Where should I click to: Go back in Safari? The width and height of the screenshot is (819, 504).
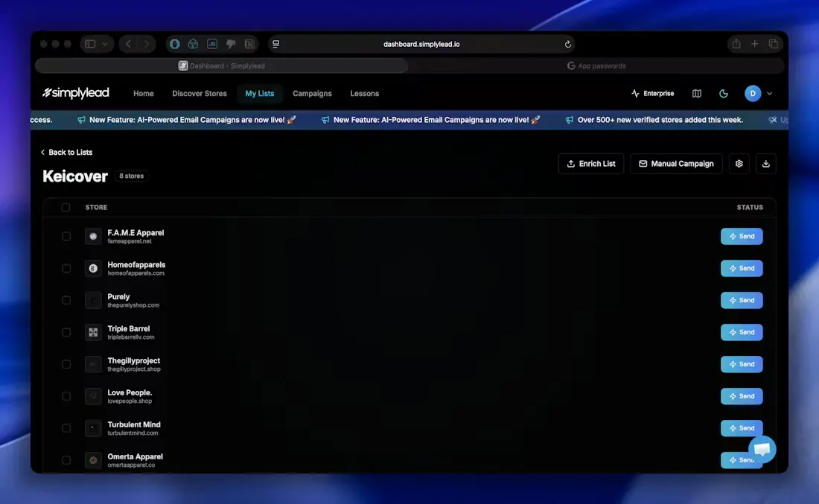pyautogui.click(x=129, y=44)
